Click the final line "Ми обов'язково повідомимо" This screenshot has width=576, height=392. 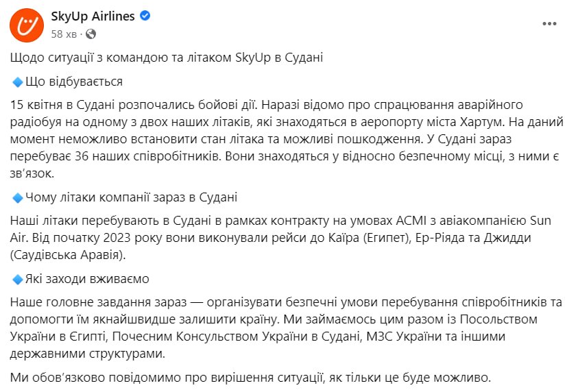(x=252, y=378)
